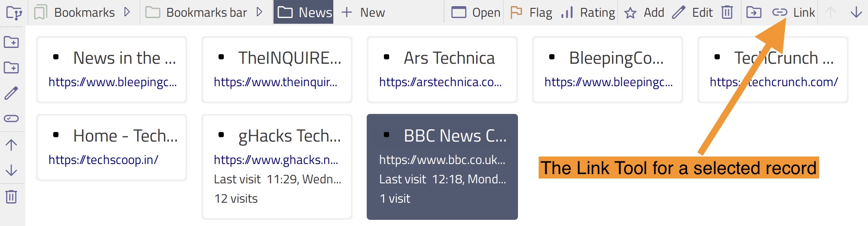This screenshot has width=868, height=226.
Task: Edit the selected record via Edit
Action: [x=693, y=12]
